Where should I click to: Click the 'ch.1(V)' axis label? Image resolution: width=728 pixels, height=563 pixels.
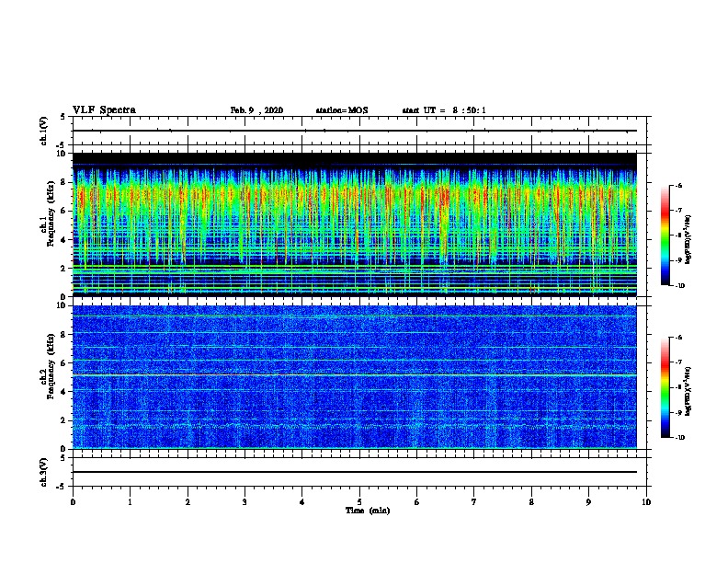coord(44,131)
